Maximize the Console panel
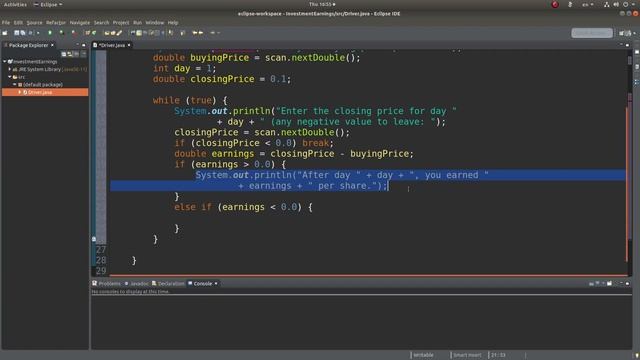 click(x=627, y=283)
